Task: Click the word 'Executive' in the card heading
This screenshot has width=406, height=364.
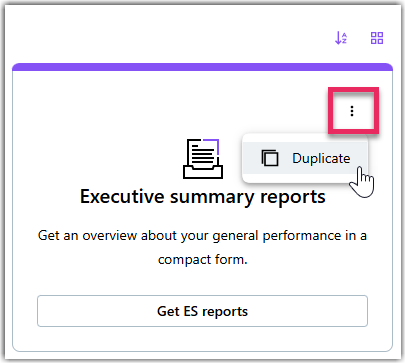Action: pos(122,197)
